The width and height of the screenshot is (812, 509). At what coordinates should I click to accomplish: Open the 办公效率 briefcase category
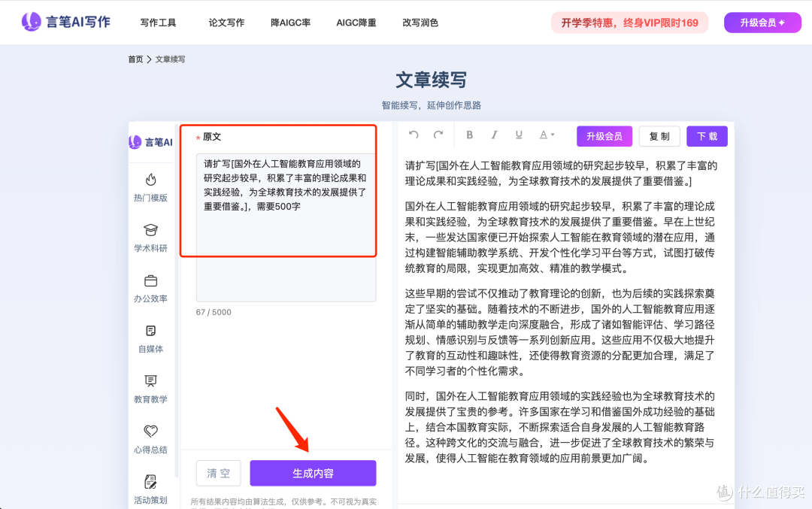(x=150, y=289)
